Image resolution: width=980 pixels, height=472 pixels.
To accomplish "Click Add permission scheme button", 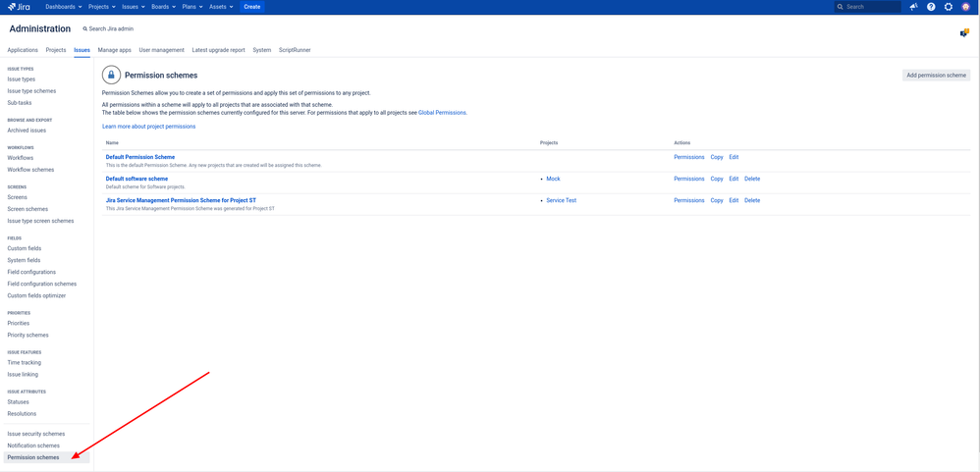I will (936, 75).
